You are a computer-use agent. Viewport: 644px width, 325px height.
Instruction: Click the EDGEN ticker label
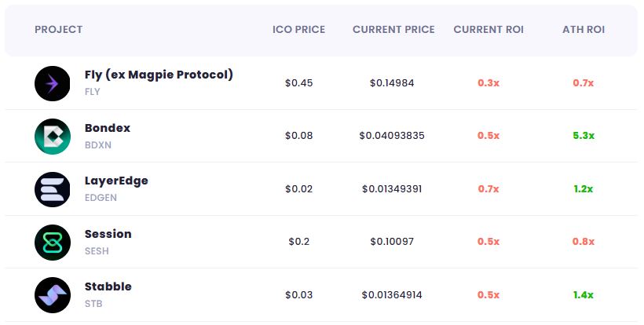click(x=101, y=198)
